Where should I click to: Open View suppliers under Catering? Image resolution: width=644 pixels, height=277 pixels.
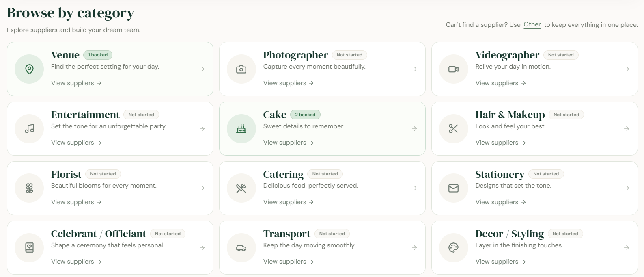click(289, 202)
